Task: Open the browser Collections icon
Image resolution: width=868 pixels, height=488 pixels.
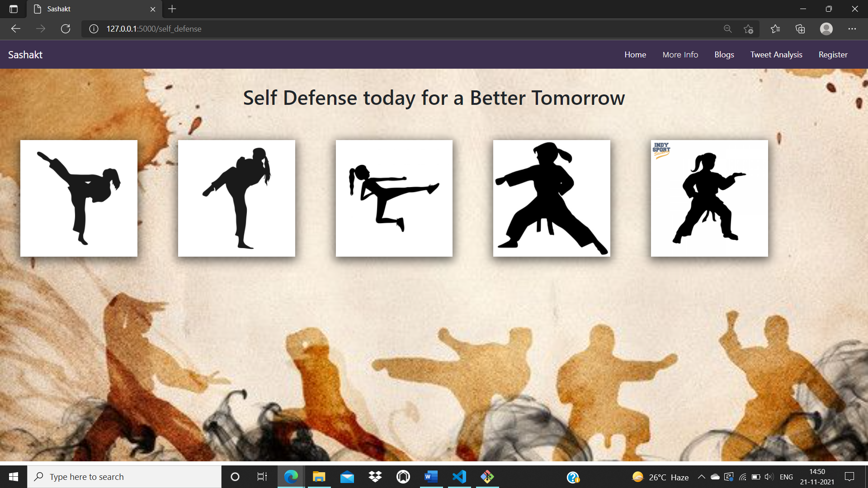Action: [800, 29]
